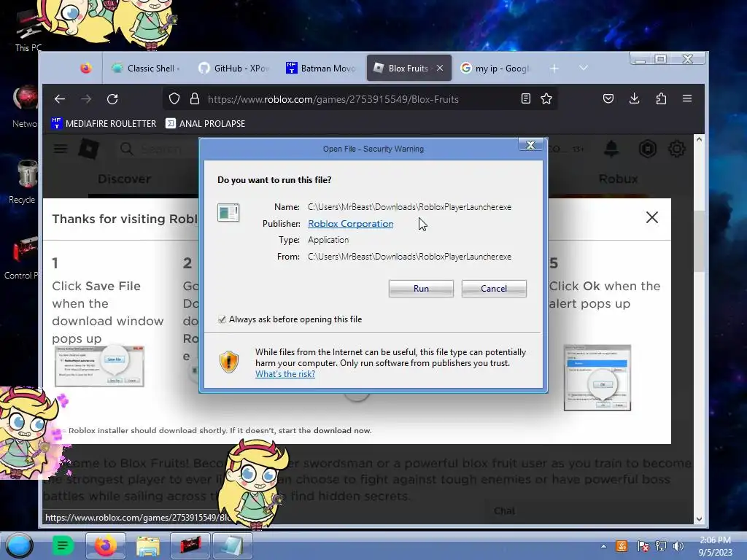Viewport: 747px width, 560px height.
Task: Click the site padlock icon
Action: (x=194, y=99)
